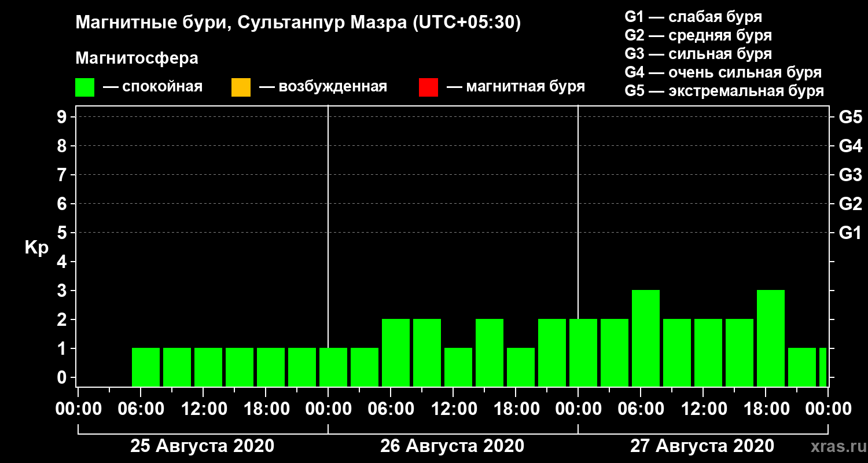This screenshot has height=463, width=868.
Task: Click the '00:00' label at the start of 26 August
Action: (328, 409)
